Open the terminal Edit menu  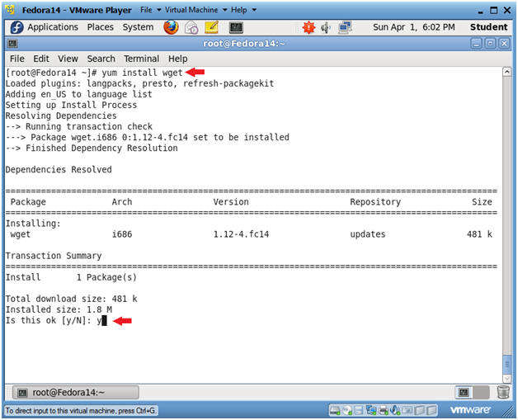pyautogui.click(x=41, y=59)
